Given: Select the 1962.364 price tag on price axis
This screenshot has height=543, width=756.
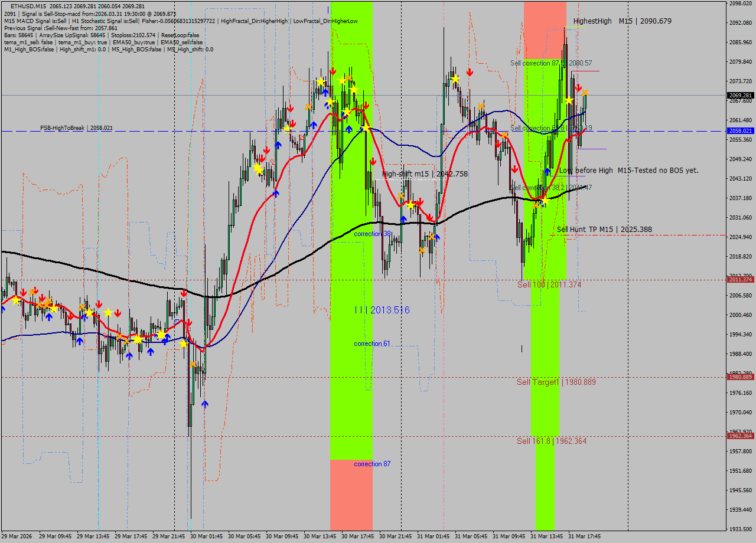Looking at the screenshot, I should [740, 436].
